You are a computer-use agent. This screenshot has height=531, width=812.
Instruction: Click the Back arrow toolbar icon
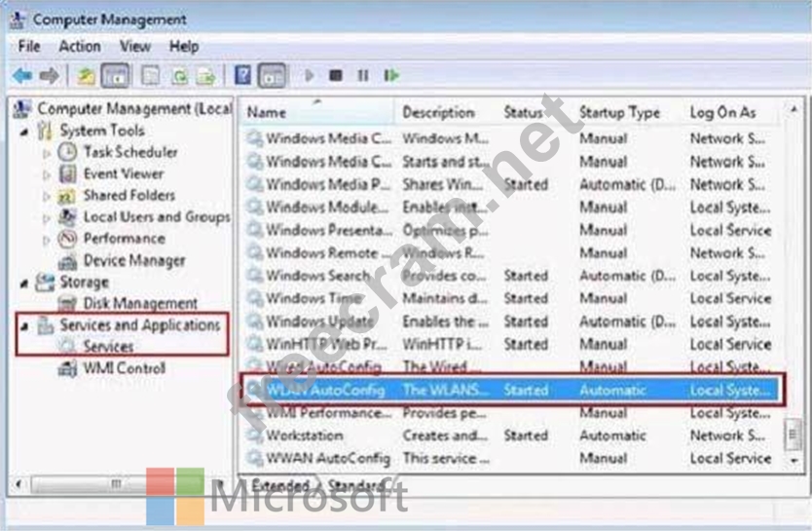[22, 76]
